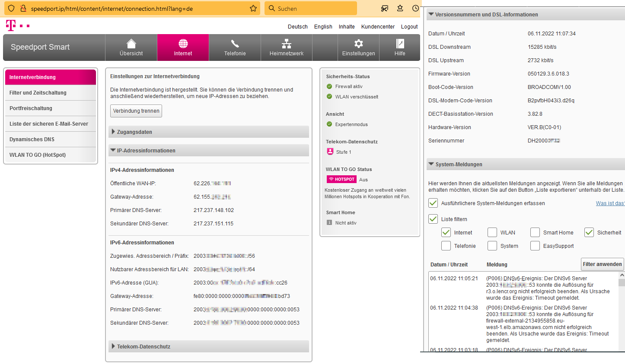Click the Filter anwenden button

pos(602,264)
